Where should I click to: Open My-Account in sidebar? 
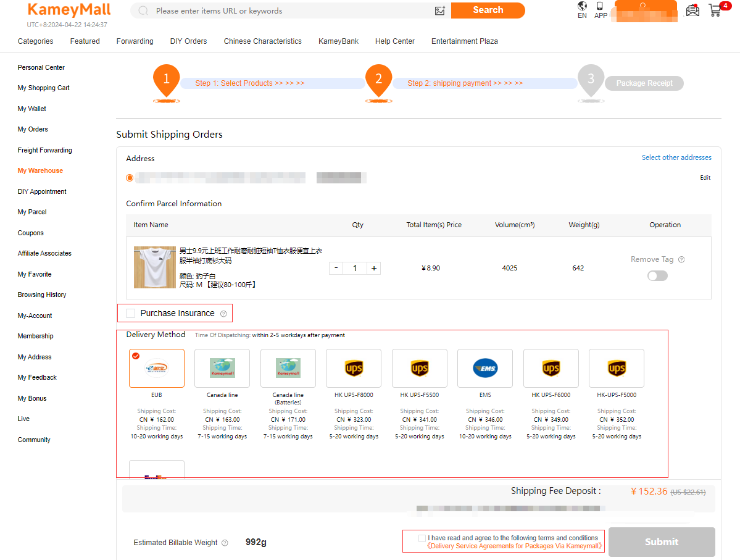coord(35,316)
